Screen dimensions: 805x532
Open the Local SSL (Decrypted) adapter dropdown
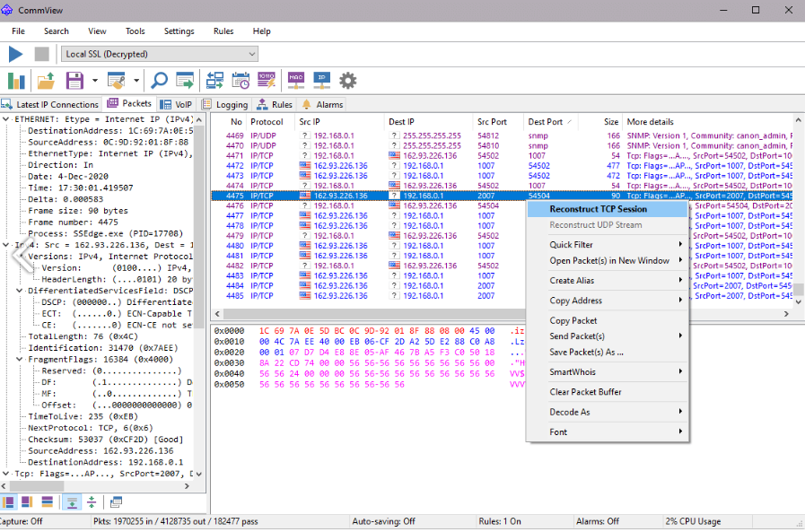pyautogui.click(x=160, y=54)
